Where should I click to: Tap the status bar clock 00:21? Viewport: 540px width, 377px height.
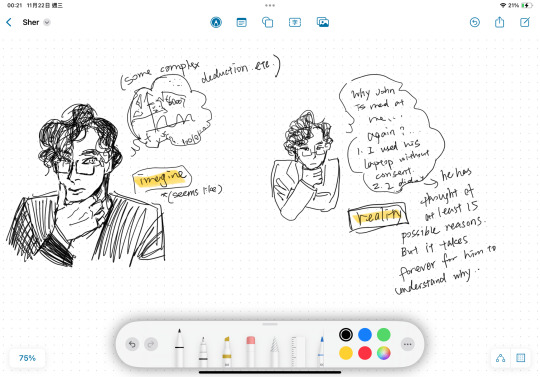(14, 5)
